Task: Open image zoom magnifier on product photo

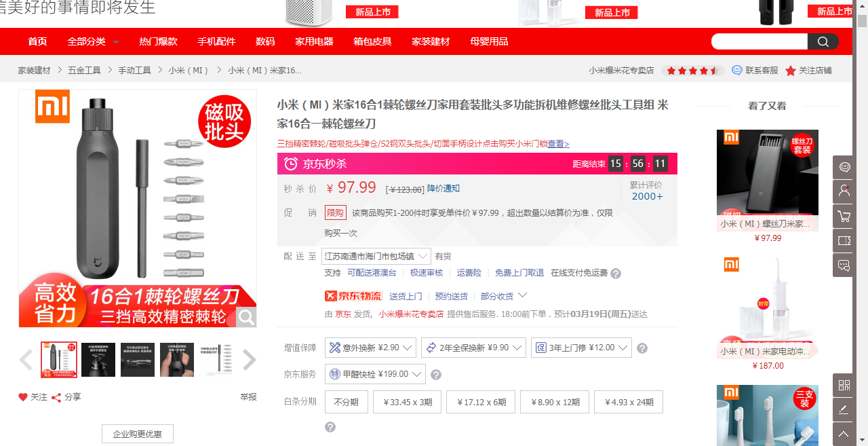Action: point(246,316)
